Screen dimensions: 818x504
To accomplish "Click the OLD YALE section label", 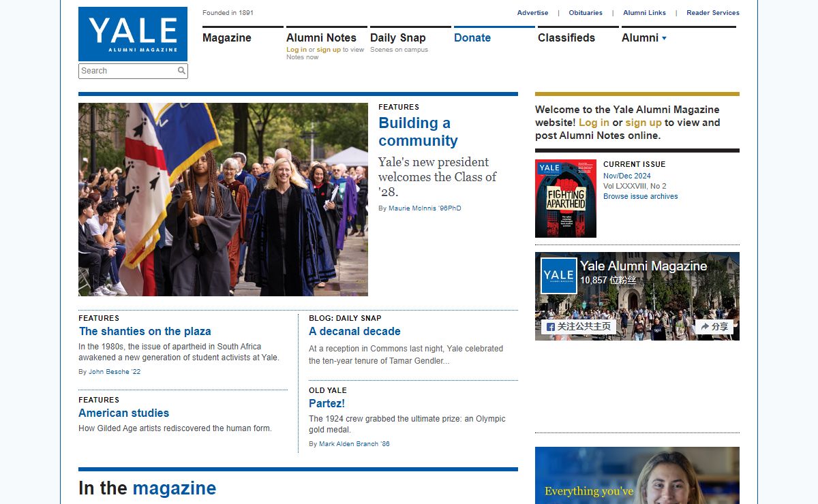I will click(x=328, y=390).
